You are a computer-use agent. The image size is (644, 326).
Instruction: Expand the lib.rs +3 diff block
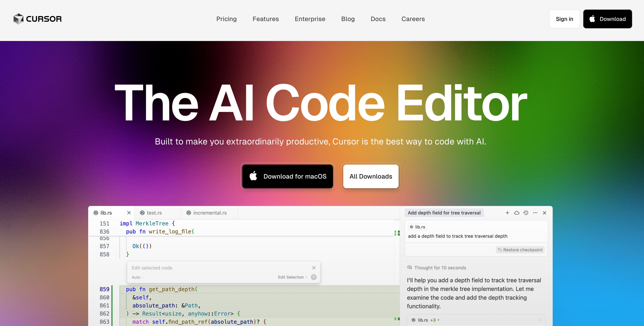coord(540,320)
